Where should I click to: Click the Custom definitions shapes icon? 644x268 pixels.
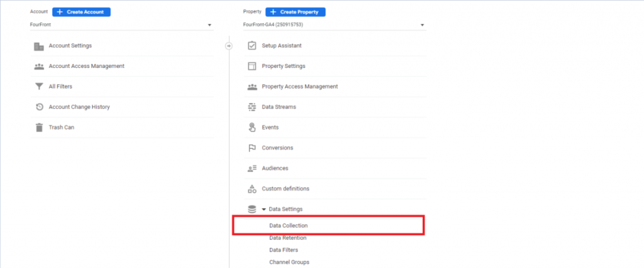252,189
